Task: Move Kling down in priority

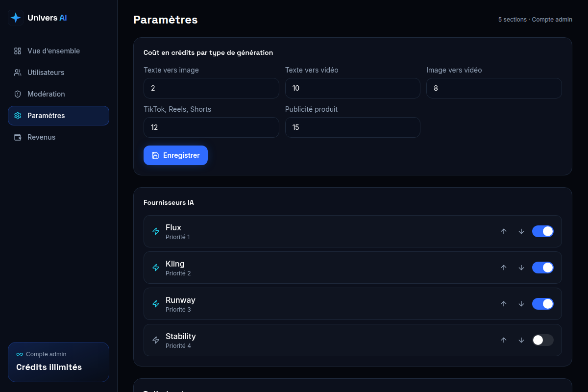Action: 521,268
